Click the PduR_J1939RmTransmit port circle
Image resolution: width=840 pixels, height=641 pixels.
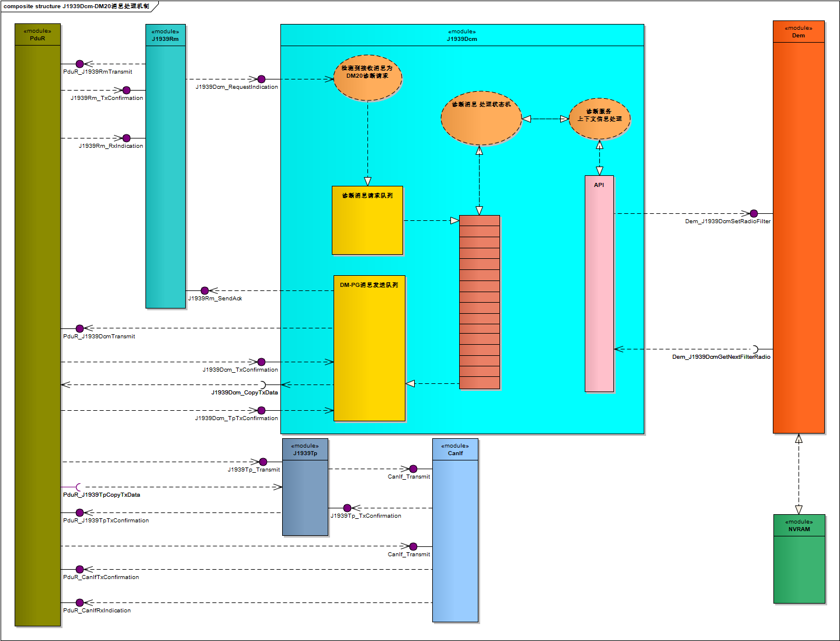pos(80,64)
